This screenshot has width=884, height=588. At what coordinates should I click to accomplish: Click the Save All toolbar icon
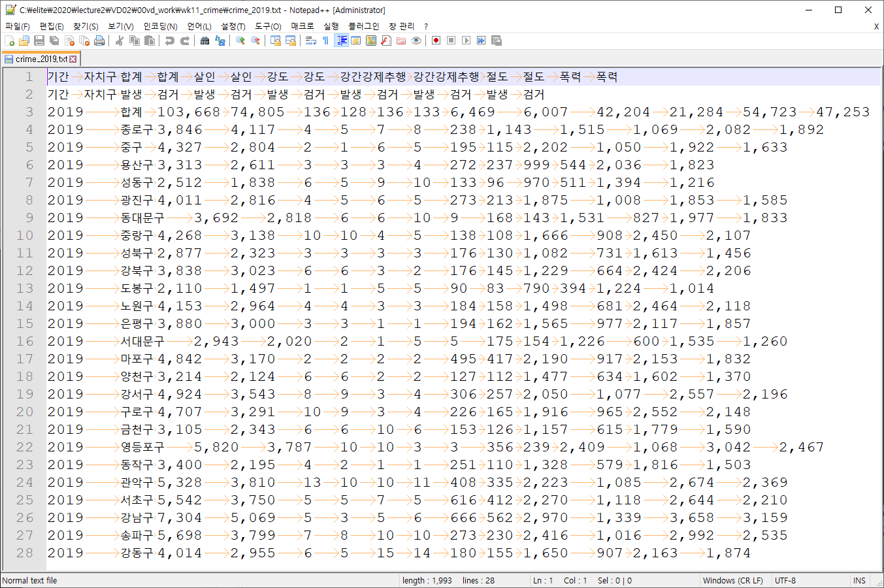click(x=54, y=41)
